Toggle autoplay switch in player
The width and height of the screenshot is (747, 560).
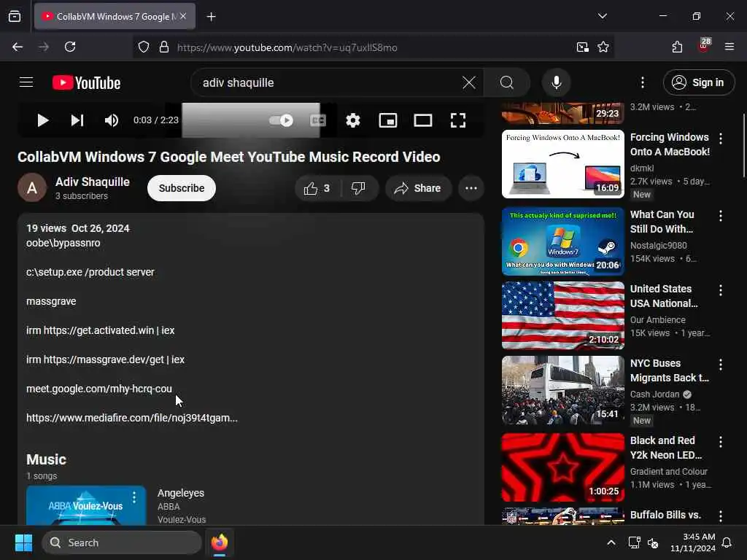[x=281, y=120]
